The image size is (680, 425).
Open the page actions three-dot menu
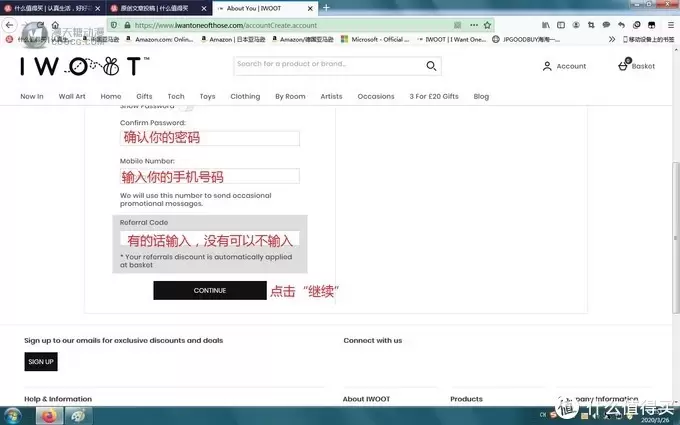474,25
